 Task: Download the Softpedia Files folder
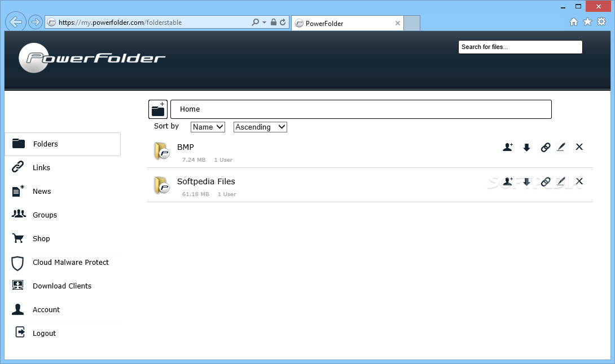(527, 182)
